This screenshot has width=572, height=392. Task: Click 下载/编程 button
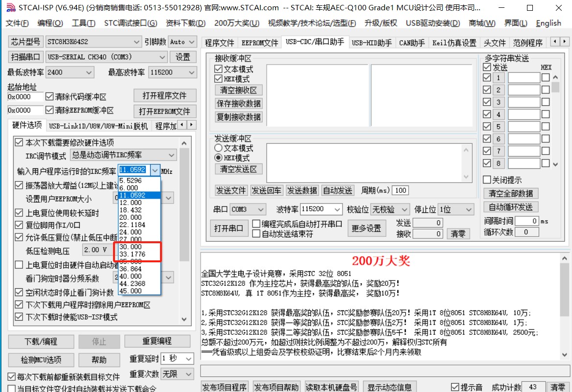tap(41, 342)
